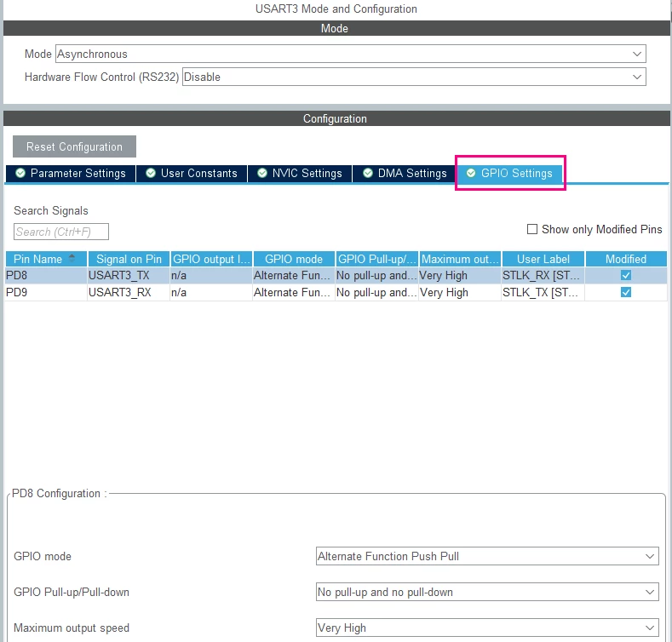Open the Mode dropdown showing Asynchronous
672x642 pixels.
point(351,54)
